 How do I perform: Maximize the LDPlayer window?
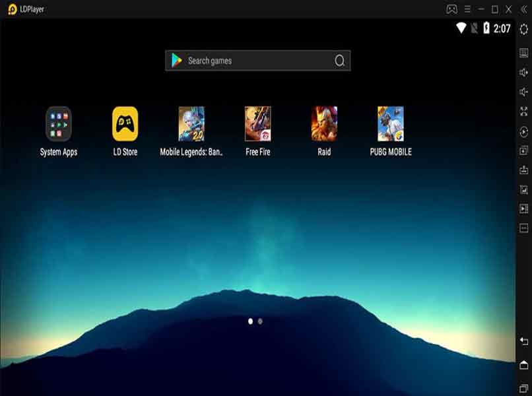coord(495,9)
